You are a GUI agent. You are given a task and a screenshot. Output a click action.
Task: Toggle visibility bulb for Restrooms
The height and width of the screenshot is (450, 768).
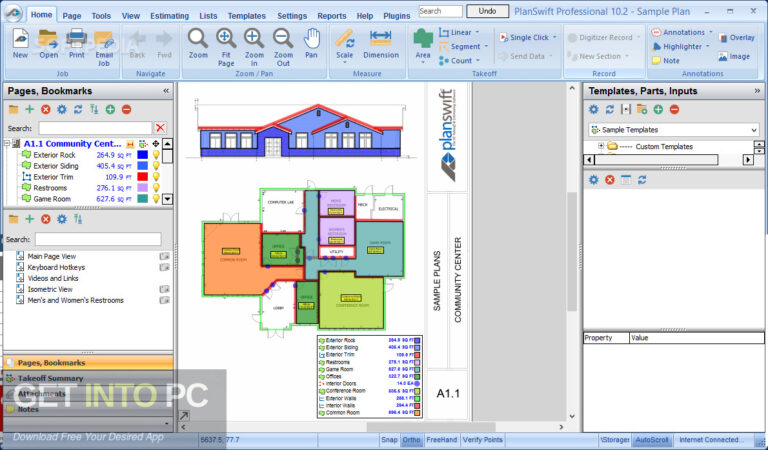pyautogui.click(x=156, y=188)
